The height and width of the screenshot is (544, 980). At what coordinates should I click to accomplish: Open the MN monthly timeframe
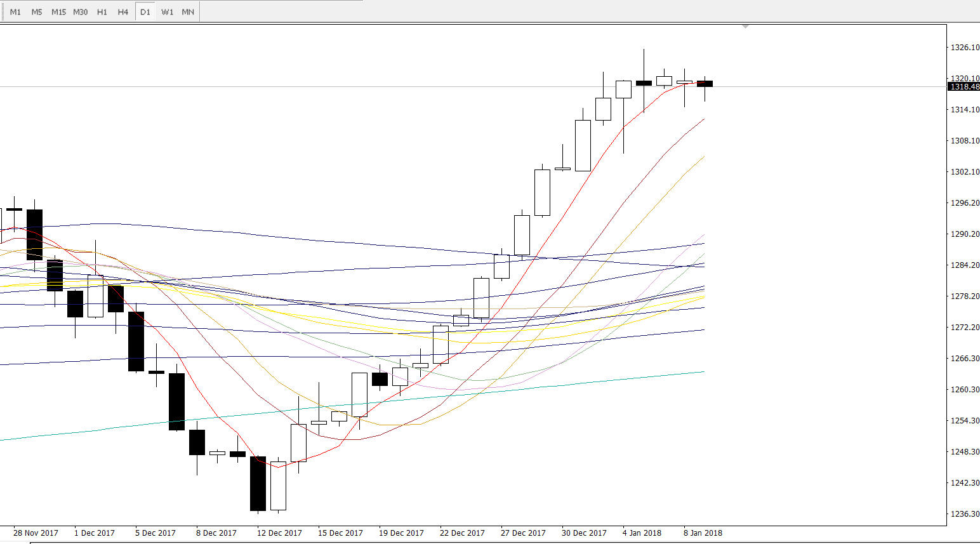(x=188, y=12)
